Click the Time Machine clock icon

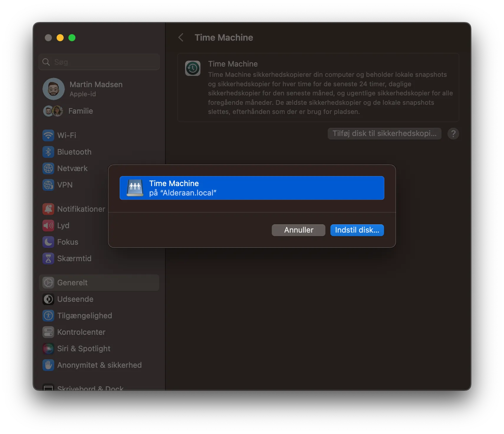193,68
